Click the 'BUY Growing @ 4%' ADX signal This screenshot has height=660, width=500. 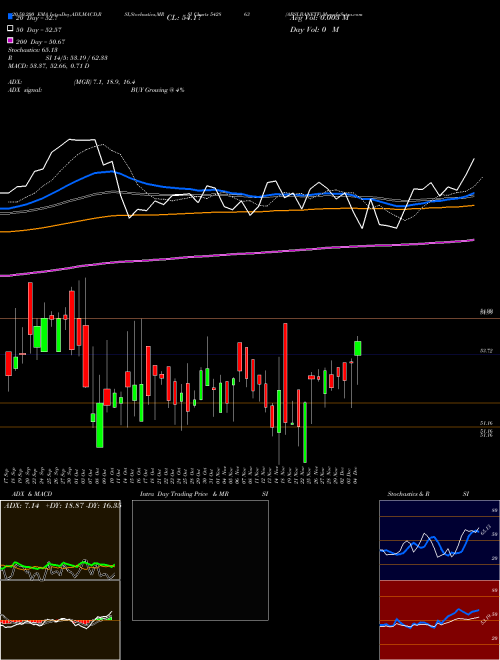click(x=157, y=90)
